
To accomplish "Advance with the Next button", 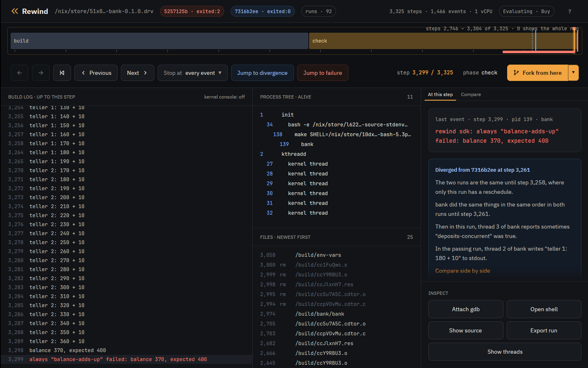I will pyautogui.click(x=137, y=73).
